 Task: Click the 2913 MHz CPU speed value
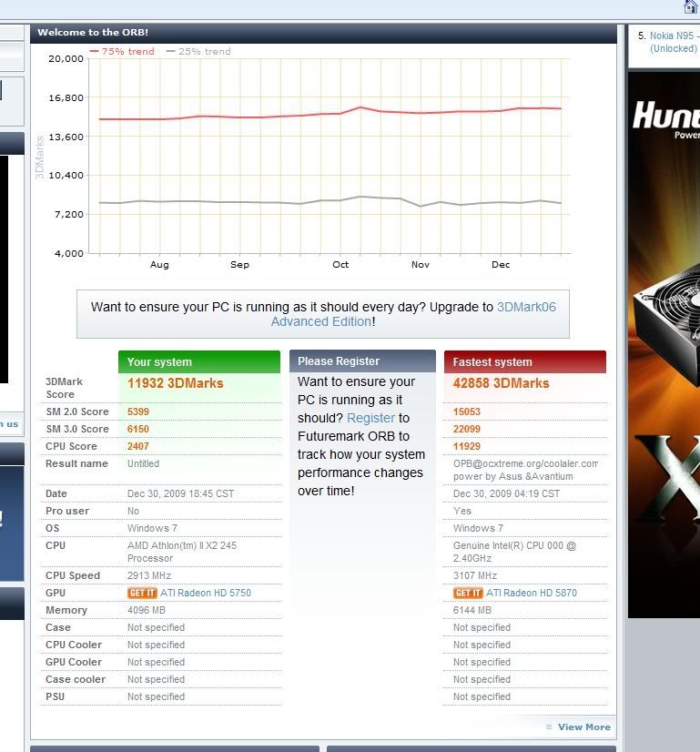point(149,576)
